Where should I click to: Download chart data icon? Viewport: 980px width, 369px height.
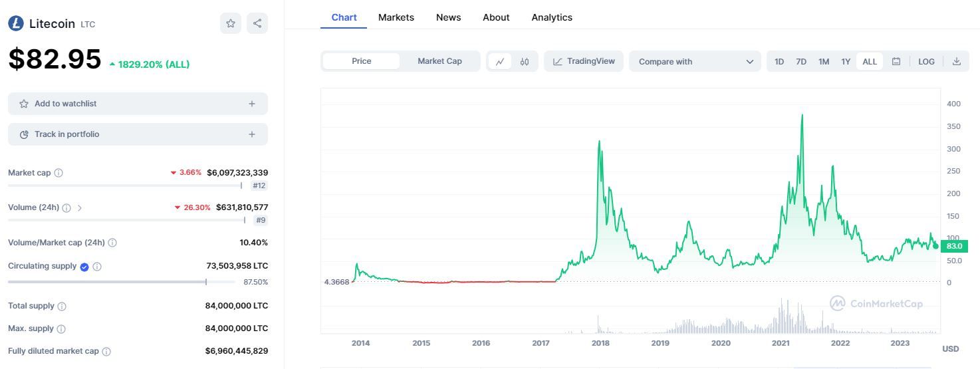pos(957,62)
